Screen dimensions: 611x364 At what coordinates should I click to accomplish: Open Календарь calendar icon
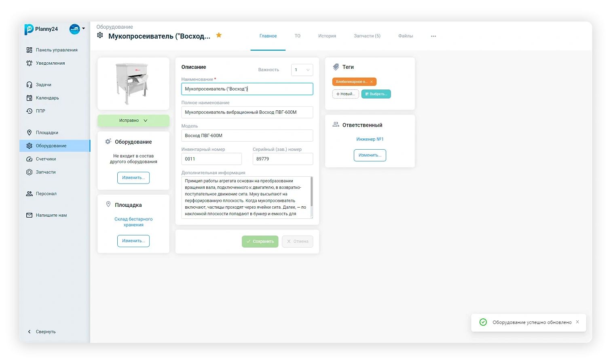pos(29,98)
